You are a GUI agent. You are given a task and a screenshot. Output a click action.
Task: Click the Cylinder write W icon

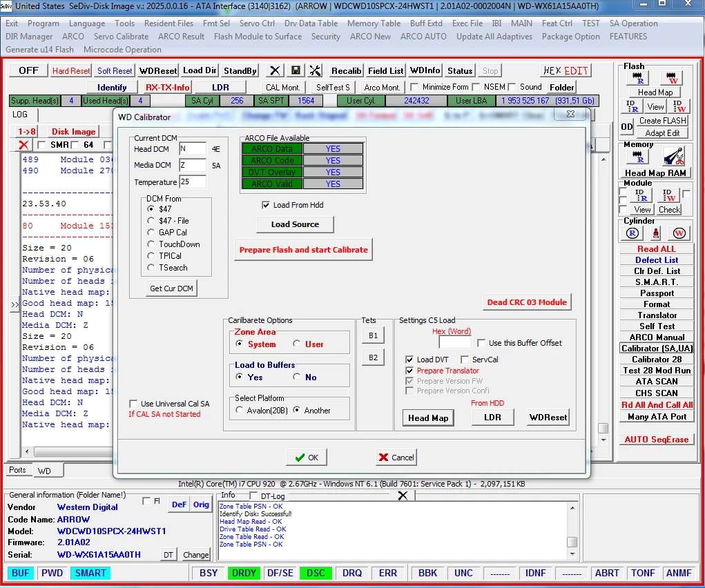pos(679,233)
